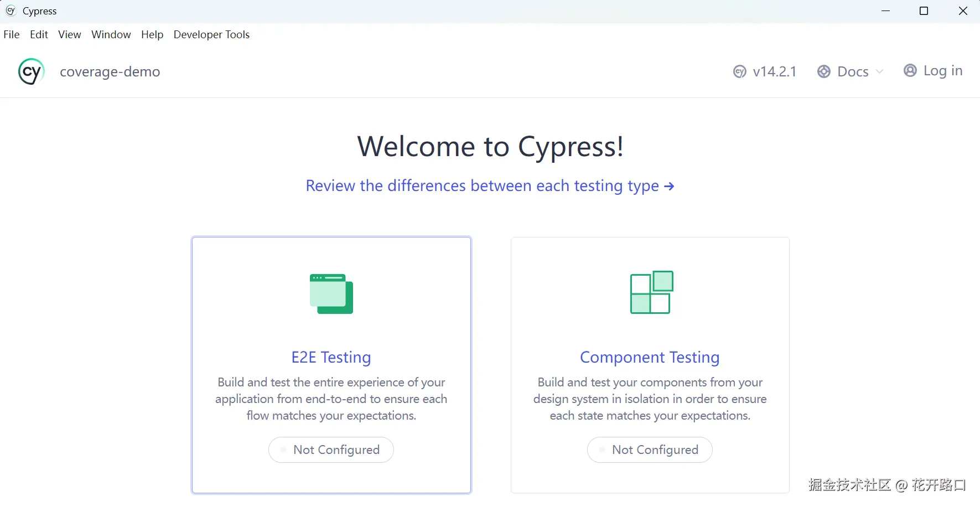Click the Docs lifebuoy icon
This screenshot has height=506, width=980.
pos(824,71)
